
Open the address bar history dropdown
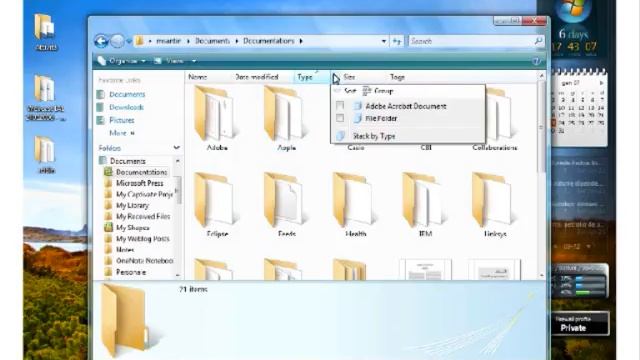pos(384,41)
